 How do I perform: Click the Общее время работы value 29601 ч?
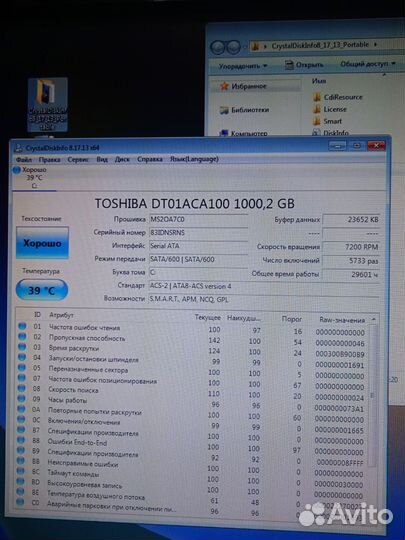[351, 274]
